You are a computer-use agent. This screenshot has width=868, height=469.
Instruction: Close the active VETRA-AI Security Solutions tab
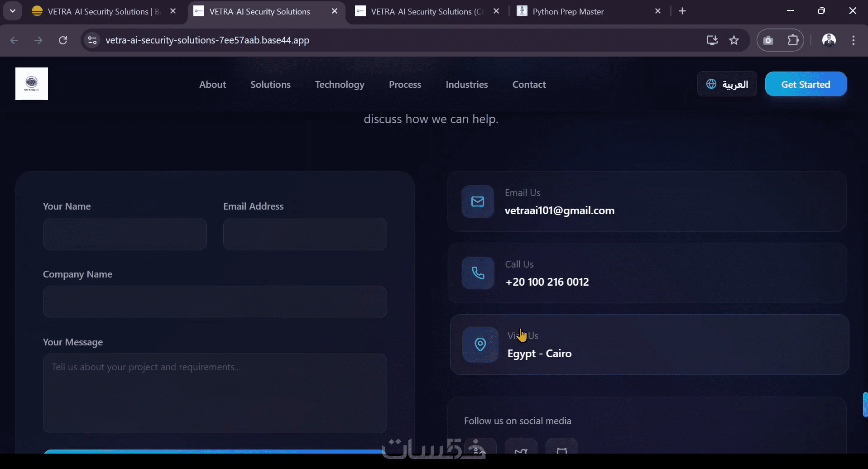click(335, 11)
